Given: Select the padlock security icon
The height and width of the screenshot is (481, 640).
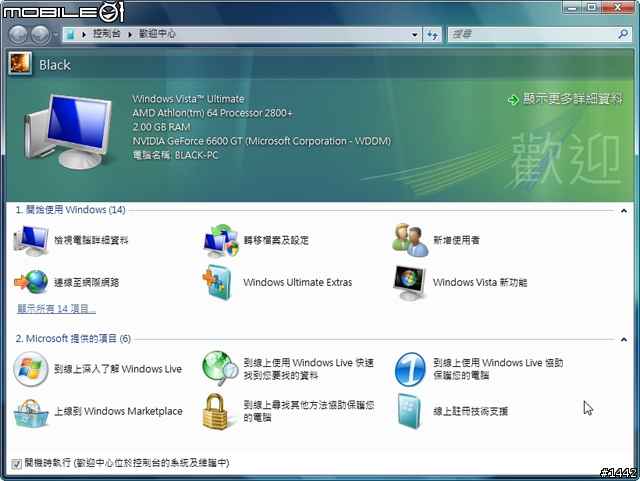Looking at the screenshot, I should [216, 411].
